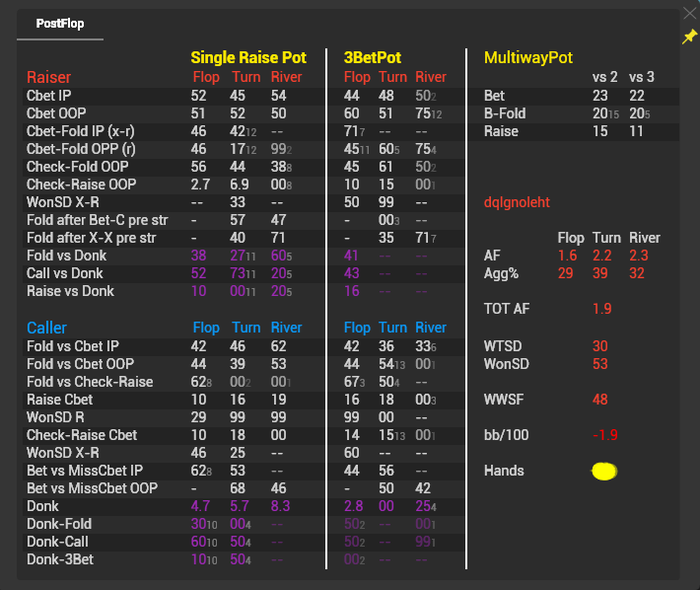Click Check-Raise OOP turn value 6.9
This screenshot has height=590, width=700.
[239, 185]
